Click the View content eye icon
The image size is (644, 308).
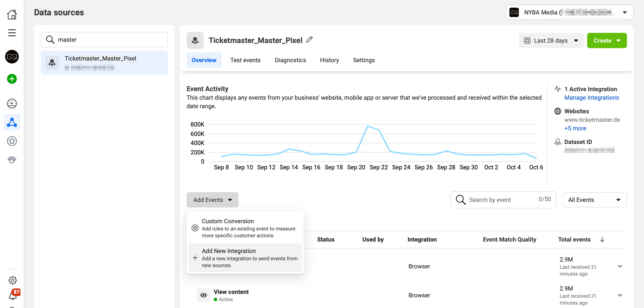point(204,295)
